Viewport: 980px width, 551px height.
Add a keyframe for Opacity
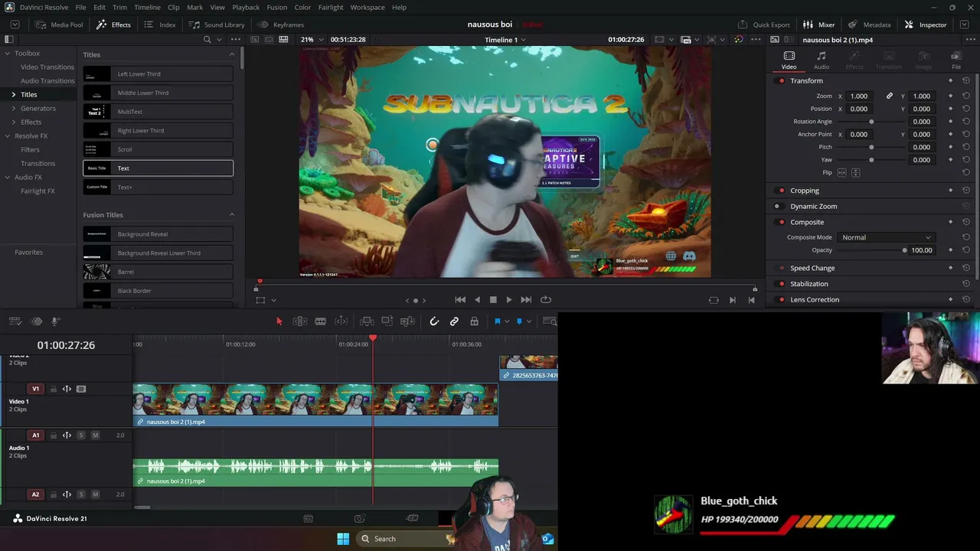[951, 250]
